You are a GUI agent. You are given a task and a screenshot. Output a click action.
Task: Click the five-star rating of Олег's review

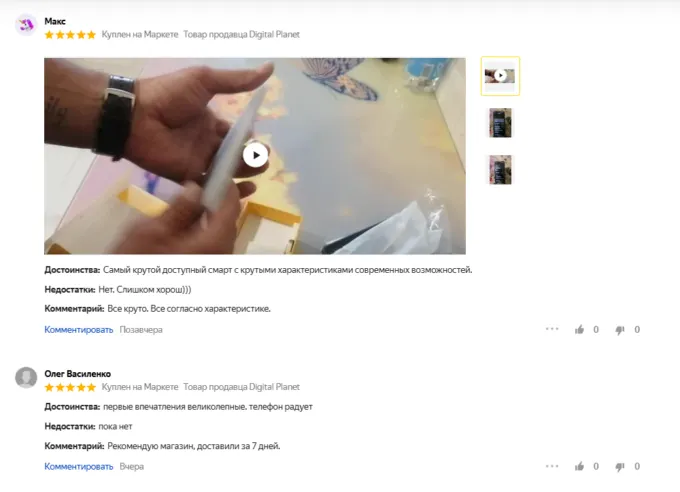point(70,387)
